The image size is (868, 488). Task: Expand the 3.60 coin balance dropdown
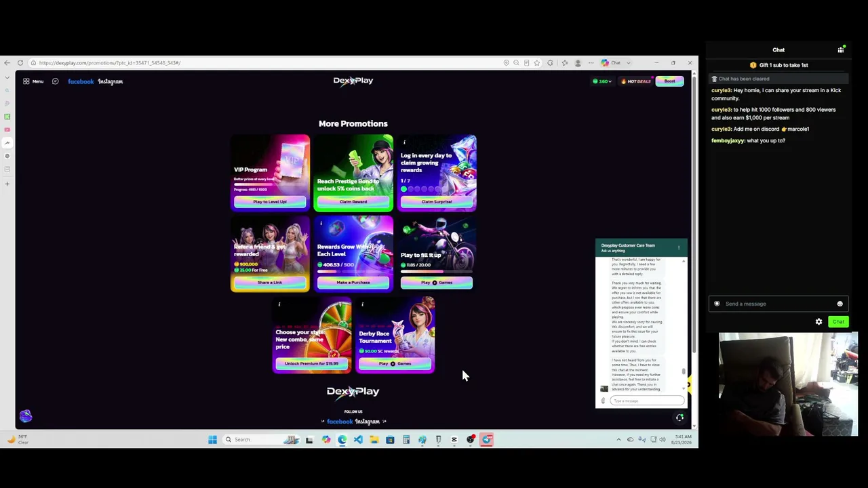click(x=601, y=81)
